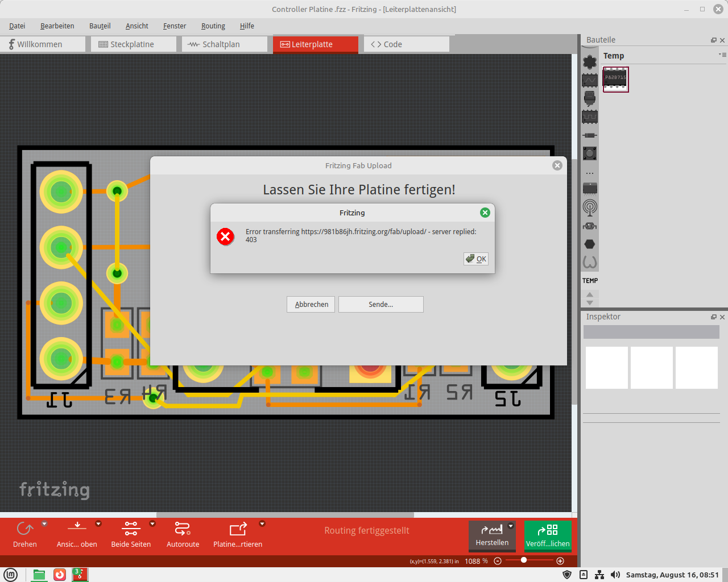Click the Autoroute tool icon

(183, 529)
